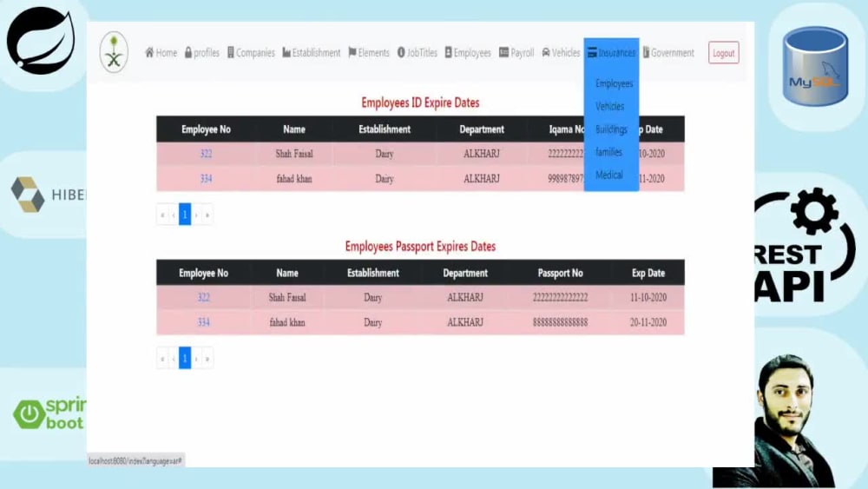Go to next page of Passport table

click(x=196, y=359)
